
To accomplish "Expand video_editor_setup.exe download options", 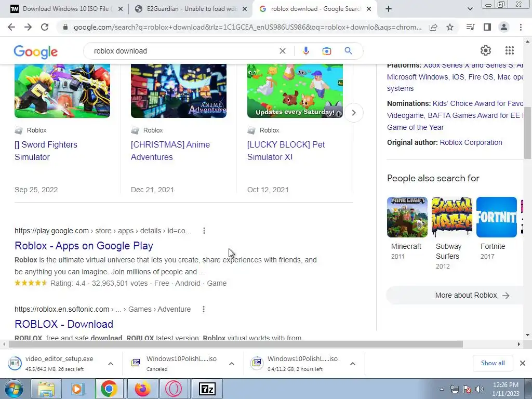I will pos(111,364).
